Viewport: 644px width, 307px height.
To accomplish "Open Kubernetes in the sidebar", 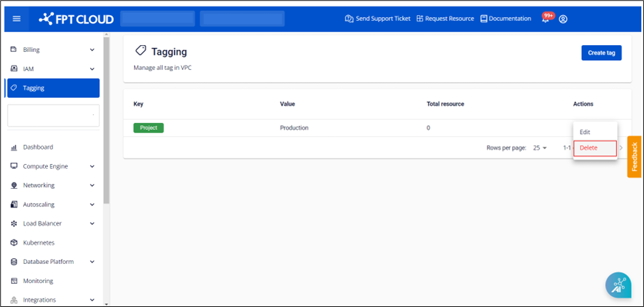I will click(38, 243).
